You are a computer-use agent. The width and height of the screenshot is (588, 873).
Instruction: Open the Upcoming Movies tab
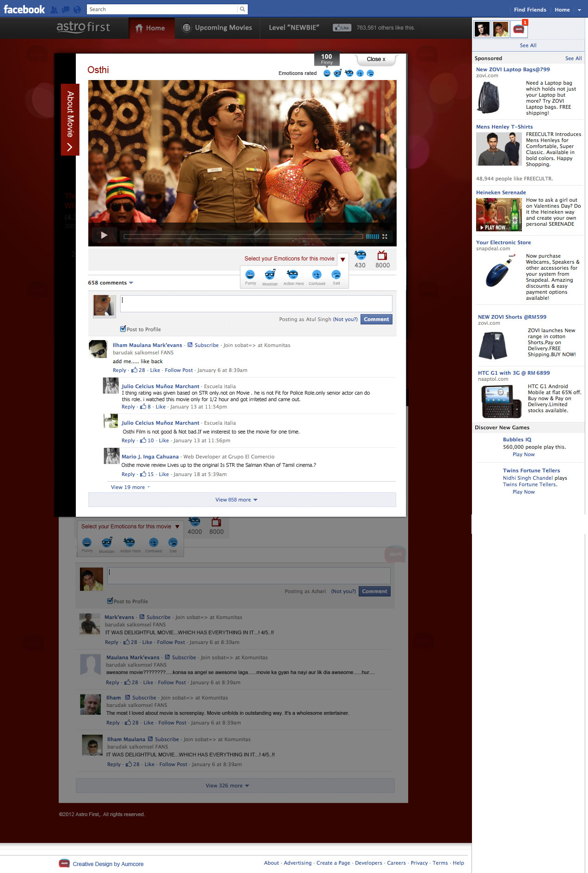point(217,28)
